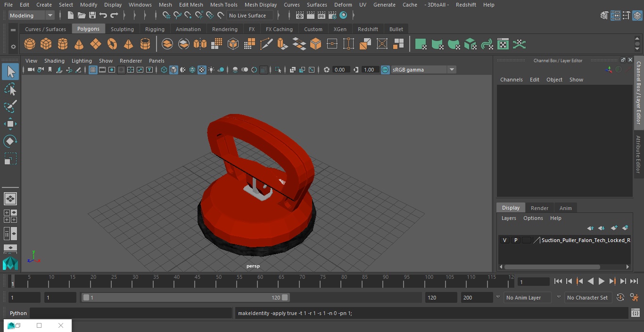The height and width of the screenshot is (332, 644).
Task: Open shelf tab menu button
Action: [13, 30]
